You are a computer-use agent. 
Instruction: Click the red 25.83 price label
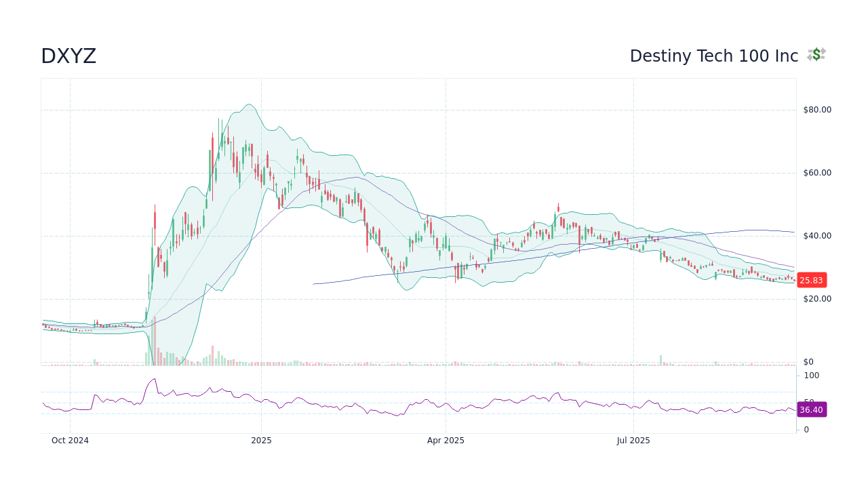click(811, 279)
